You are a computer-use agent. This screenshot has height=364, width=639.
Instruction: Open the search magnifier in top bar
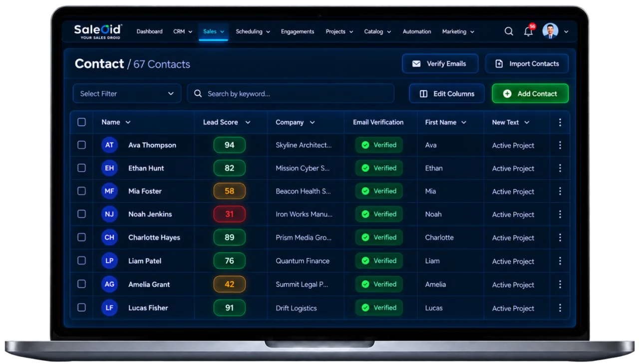click(509, 31)
